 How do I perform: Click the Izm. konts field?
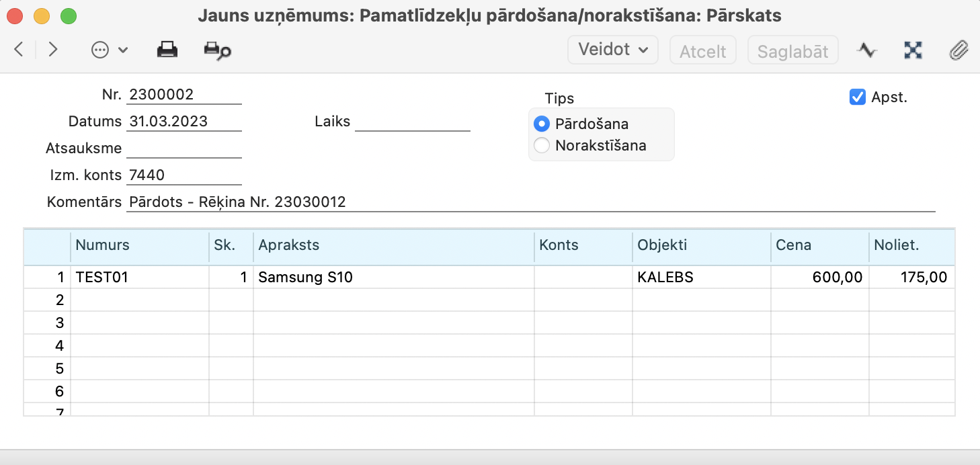(x=183, y=175)
